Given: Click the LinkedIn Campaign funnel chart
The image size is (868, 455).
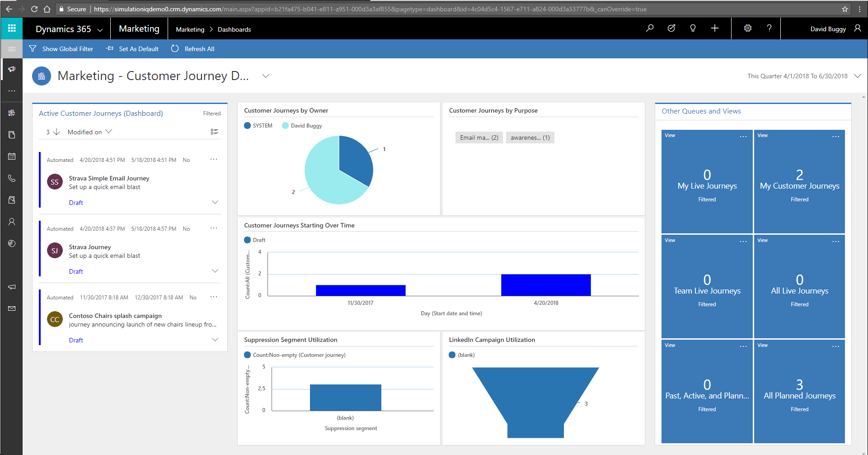Looking at the screenshot, I should (535, 403).
